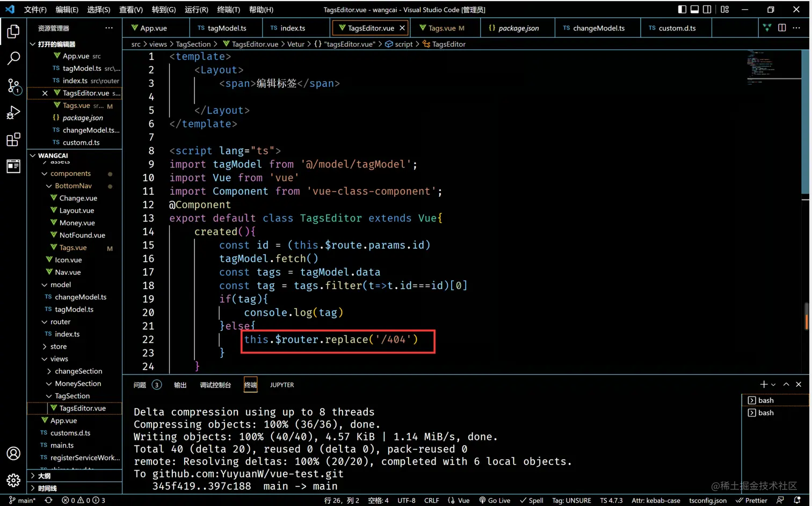Switch to the 输出 panel tab
The height and width of the screenshot is (506, 812).
180,385
